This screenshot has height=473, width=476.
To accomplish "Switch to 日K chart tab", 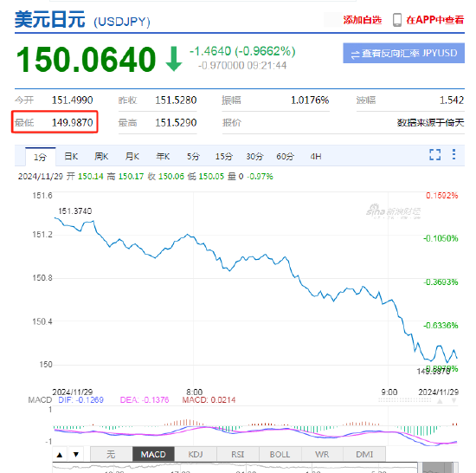I will 71,157.
